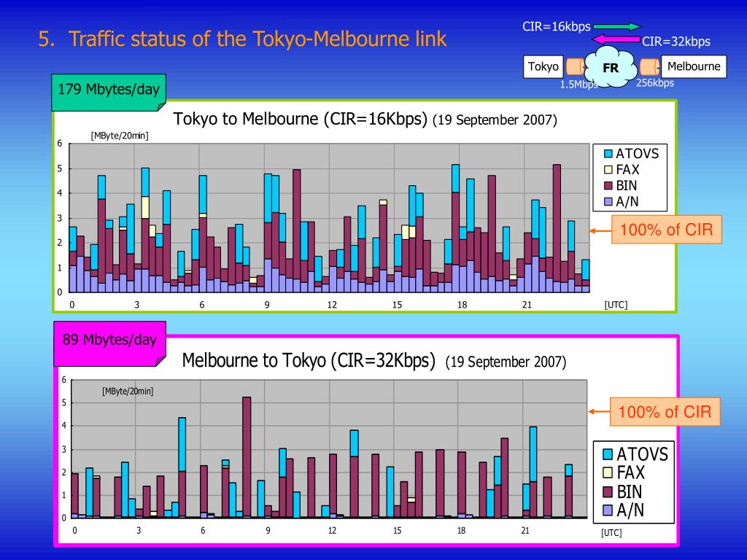
Task: Click the orange cylinder beside the Melbourne box
Action: pos(649,67)
